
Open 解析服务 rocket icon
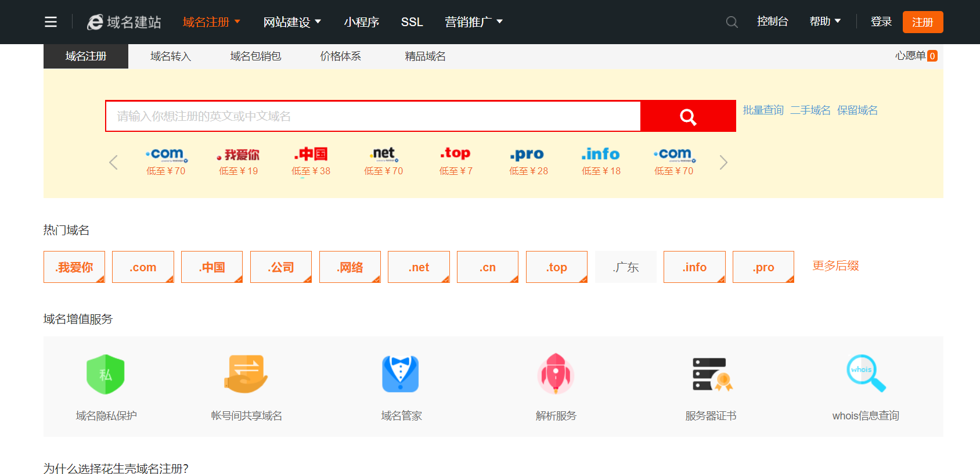556,374
